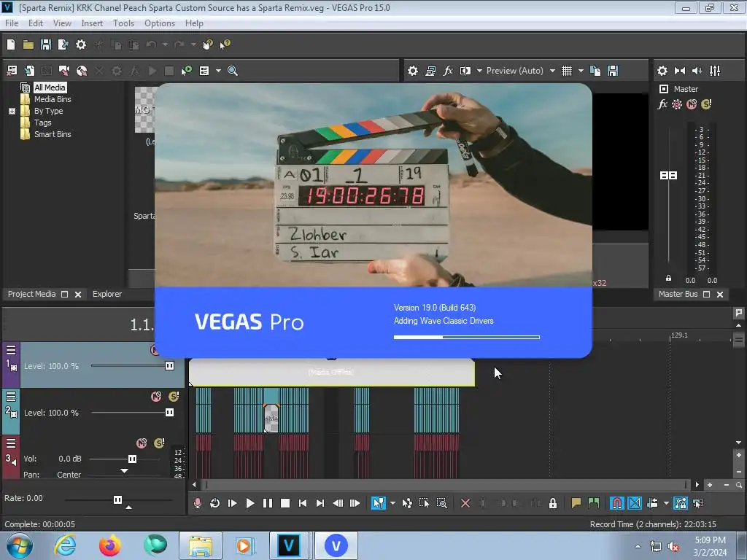This screenshot has height=560, width=747.
Task: Toggle Split Screen View in preview toolbar
Action: [465, 71]
